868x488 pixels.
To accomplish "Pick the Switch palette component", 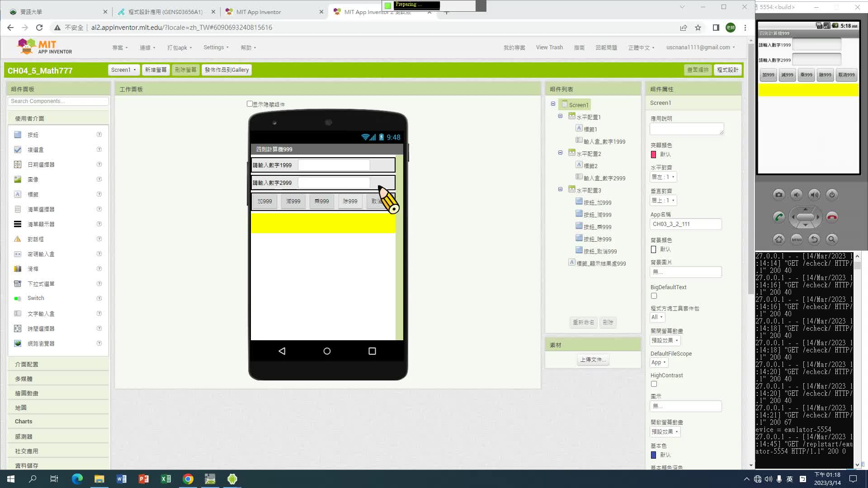I will pyautogui.click(x=35, y=298).
